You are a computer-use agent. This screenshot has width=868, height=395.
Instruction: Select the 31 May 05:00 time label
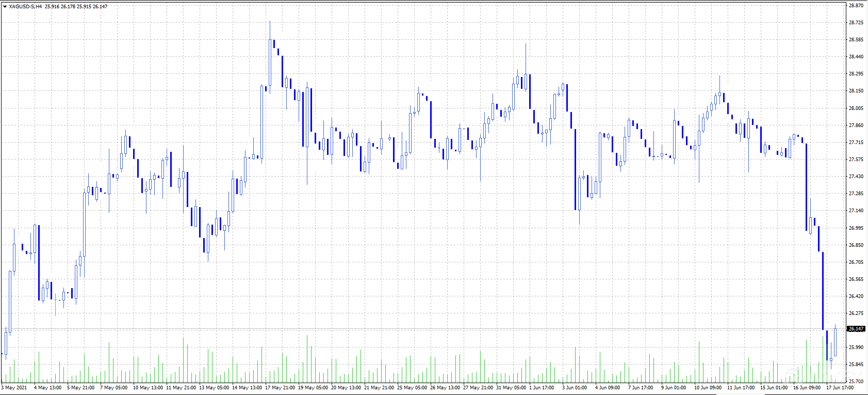coord(511,388)
